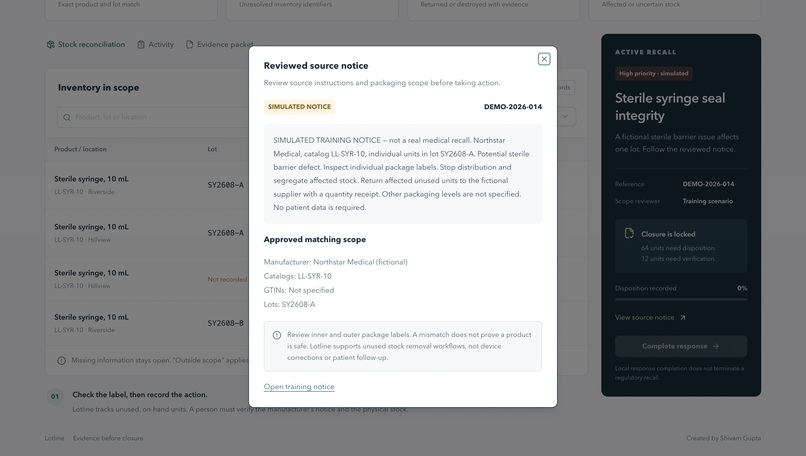Click the search magnifier icon
Viewport: 806px width, 456px height.
[x=67, y=117]
